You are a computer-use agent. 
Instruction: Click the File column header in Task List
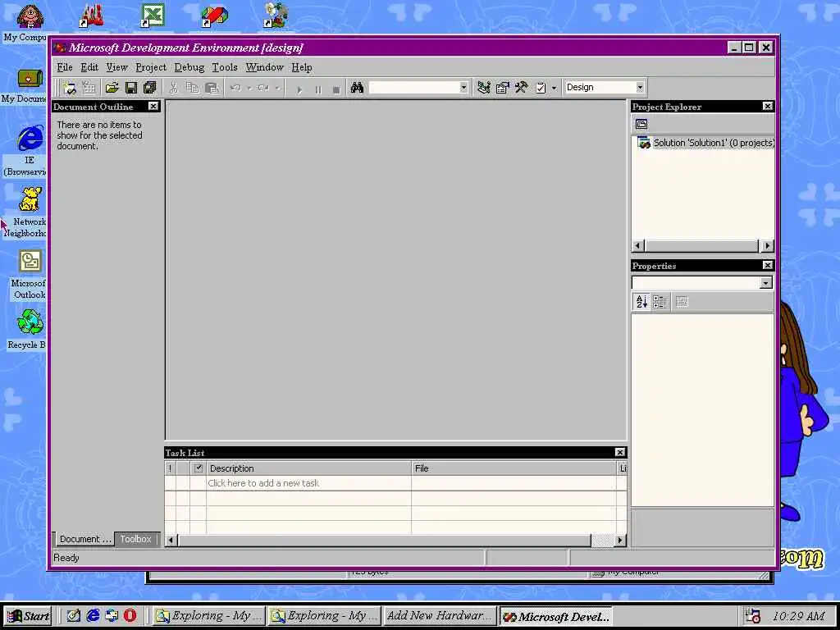(x=514, y=468)
